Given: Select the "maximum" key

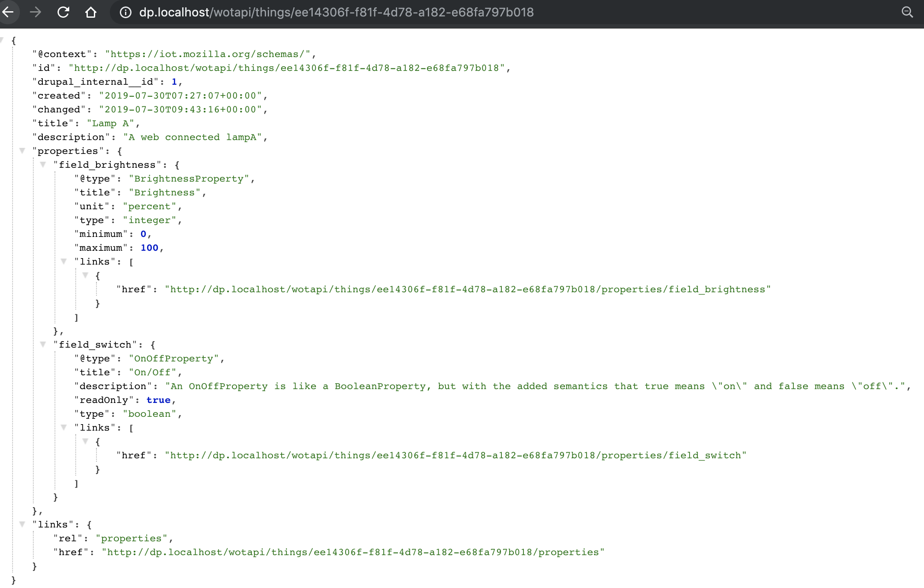Looking at the screenshot, I should click(101, 248).
